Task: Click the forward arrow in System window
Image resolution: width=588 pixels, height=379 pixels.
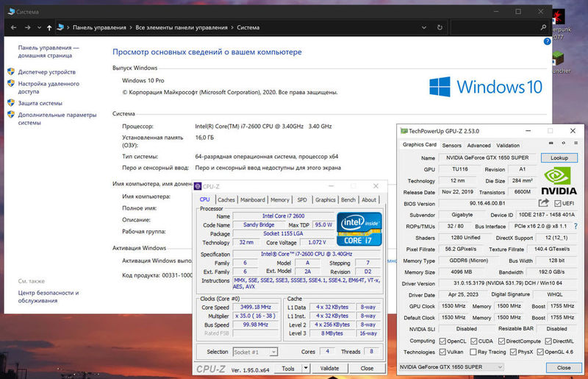Action: 27,27
